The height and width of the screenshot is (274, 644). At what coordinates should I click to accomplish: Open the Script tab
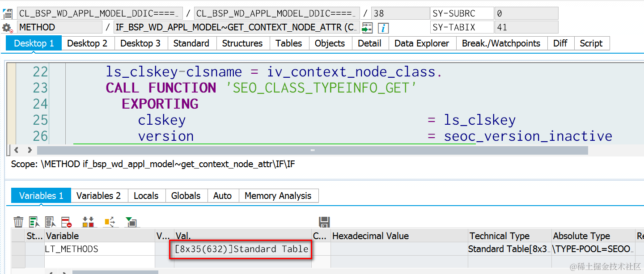[591, 43]
